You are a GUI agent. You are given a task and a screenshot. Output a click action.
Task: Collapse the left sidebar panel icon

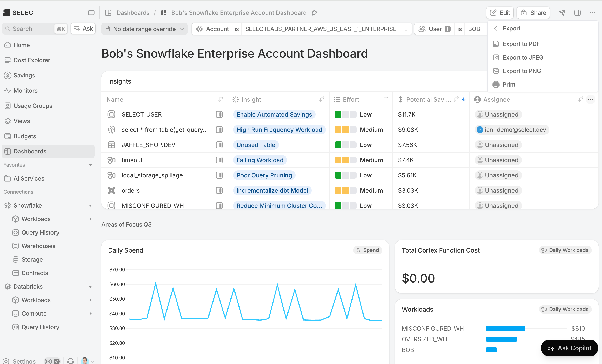click(x=91, y=13)
